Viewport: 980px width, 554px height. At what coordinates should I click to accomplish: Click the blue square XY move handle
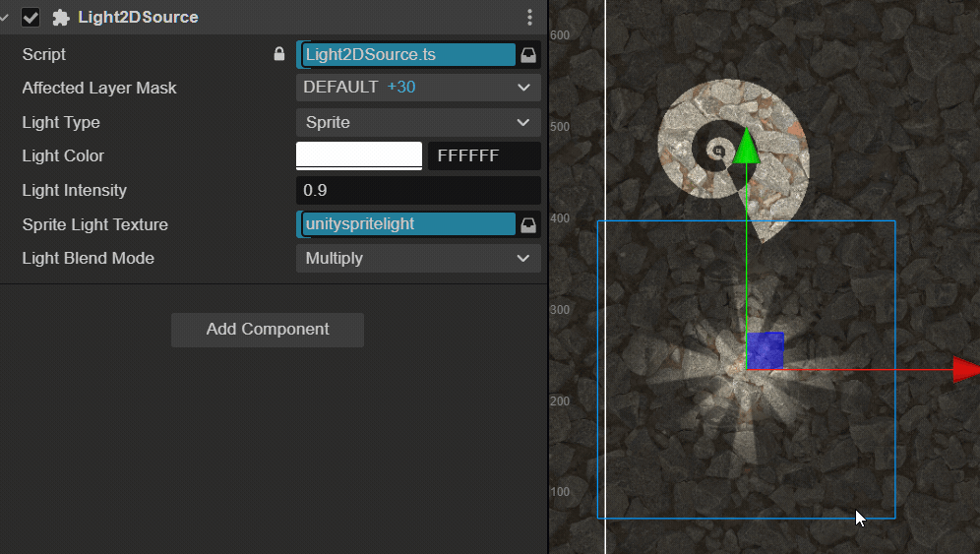click(x=765, y=350)
